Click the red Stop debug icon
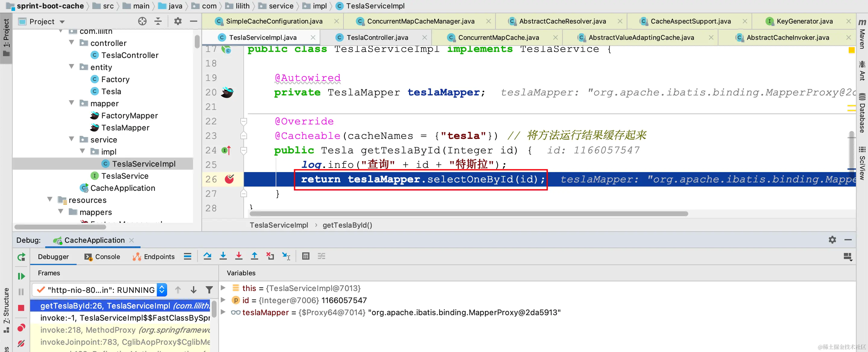This screenshot has height=352, width=868. coord(21,308)
